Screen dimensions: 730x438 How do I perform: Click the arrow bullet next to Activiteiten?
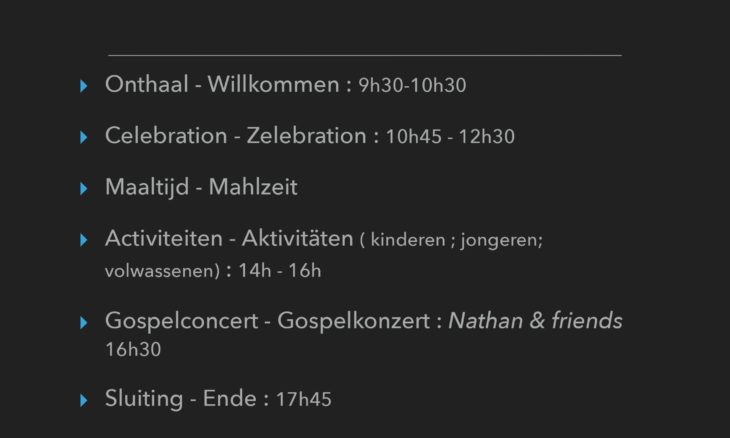point(84,240)
